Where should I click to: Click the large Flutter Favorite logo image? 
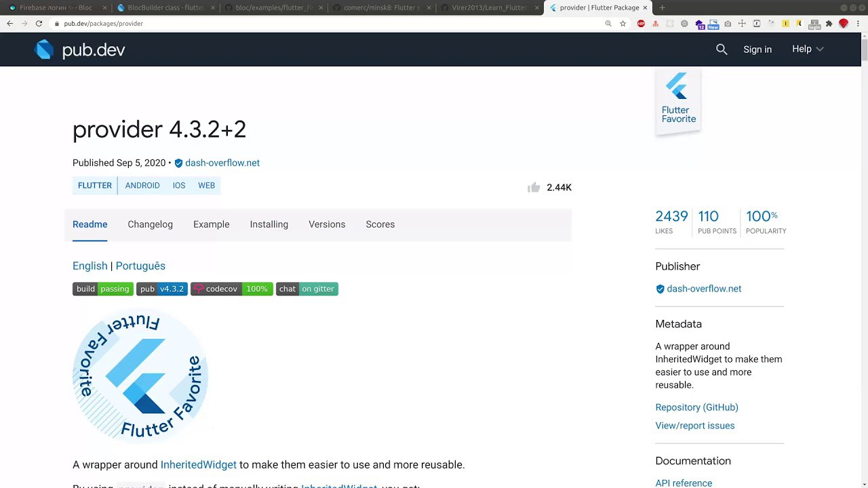click(140, 376)
